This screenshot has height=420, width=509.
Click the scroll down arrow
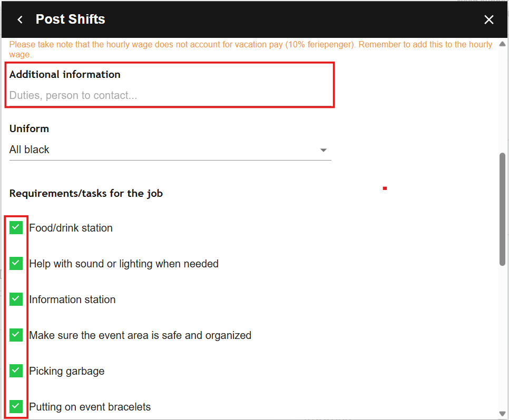503,414
